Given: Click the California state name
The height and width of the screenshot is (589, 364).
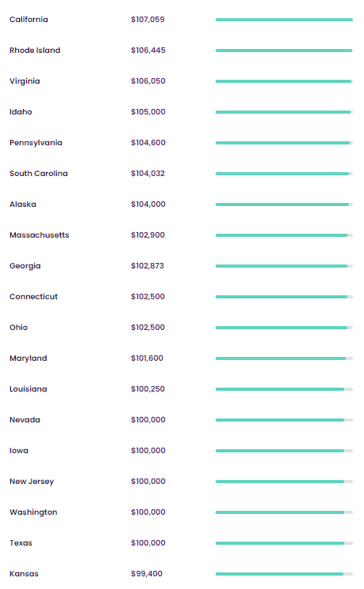Looking at the screenshot, I should pyautogui.click(x=28, y=20).
